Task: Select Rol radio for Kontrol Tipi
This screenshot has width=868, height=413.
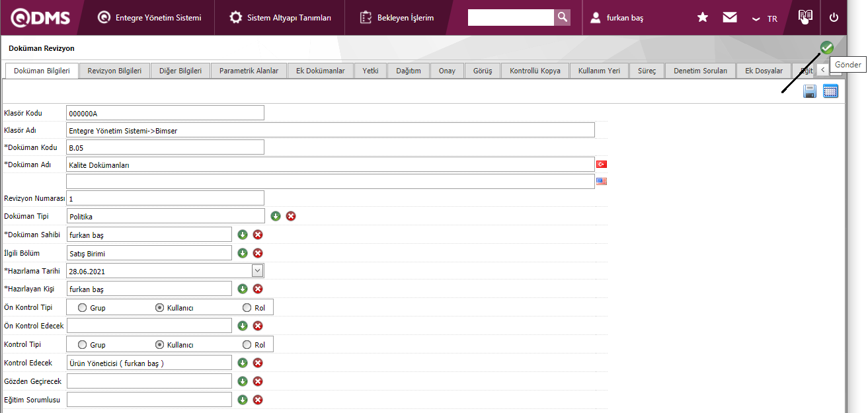Action: (247, 344)
